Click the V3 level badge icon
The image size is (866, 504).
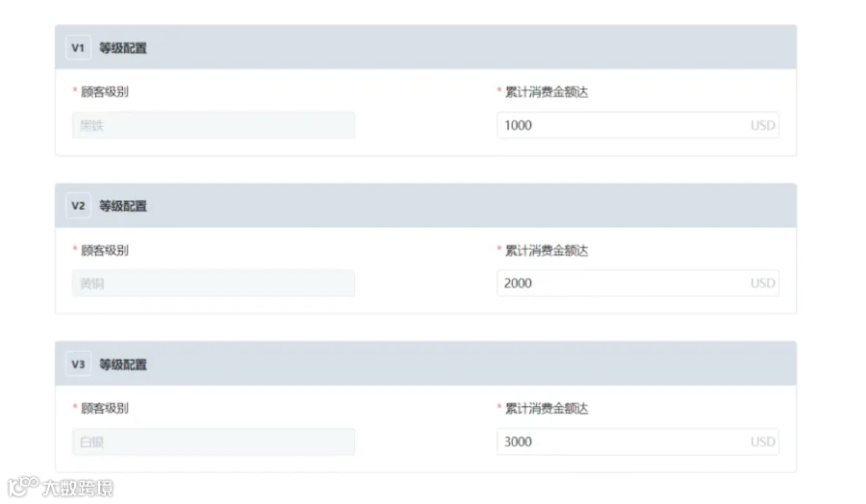pyautogui.click(x=79, y=365)
